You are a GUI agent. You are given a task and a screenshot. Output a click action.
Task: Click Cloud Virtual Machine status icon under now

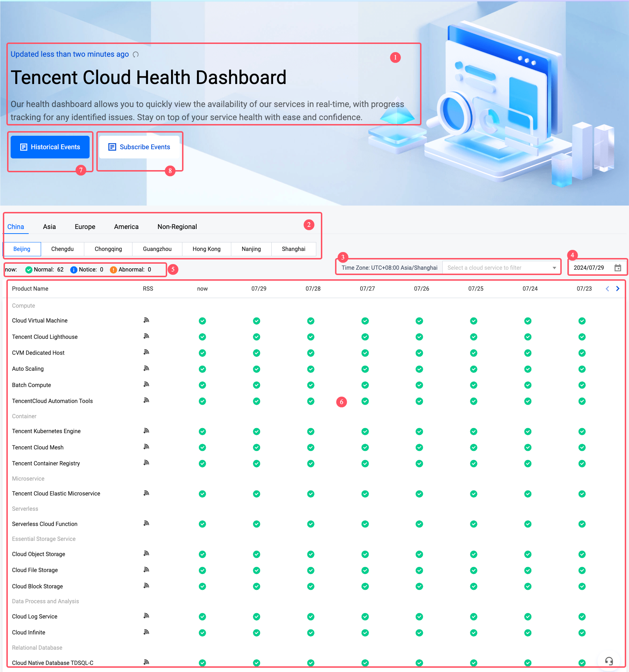202,321
